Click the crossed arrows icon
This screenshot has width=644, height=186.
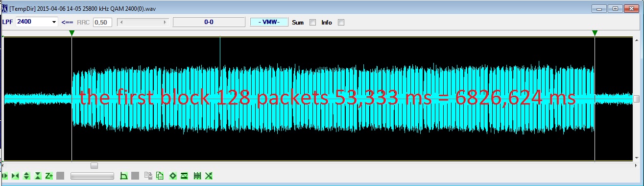209,176
